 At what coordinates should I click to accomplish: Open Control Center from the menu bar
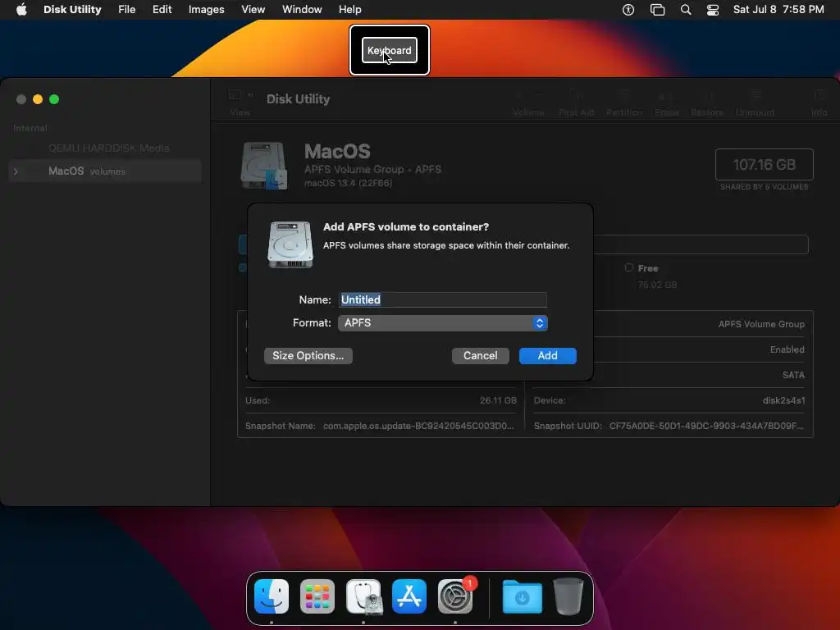click(713, 10)
